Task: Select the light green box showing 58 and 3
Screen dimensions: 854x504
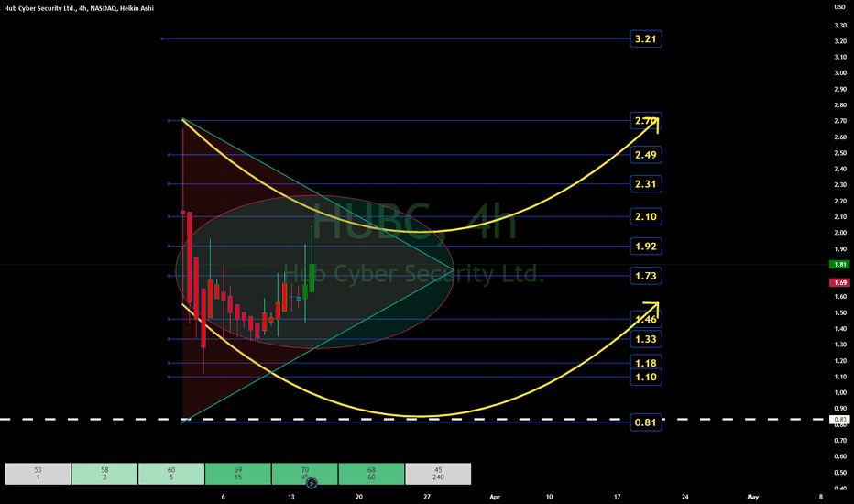Action: 104,474
